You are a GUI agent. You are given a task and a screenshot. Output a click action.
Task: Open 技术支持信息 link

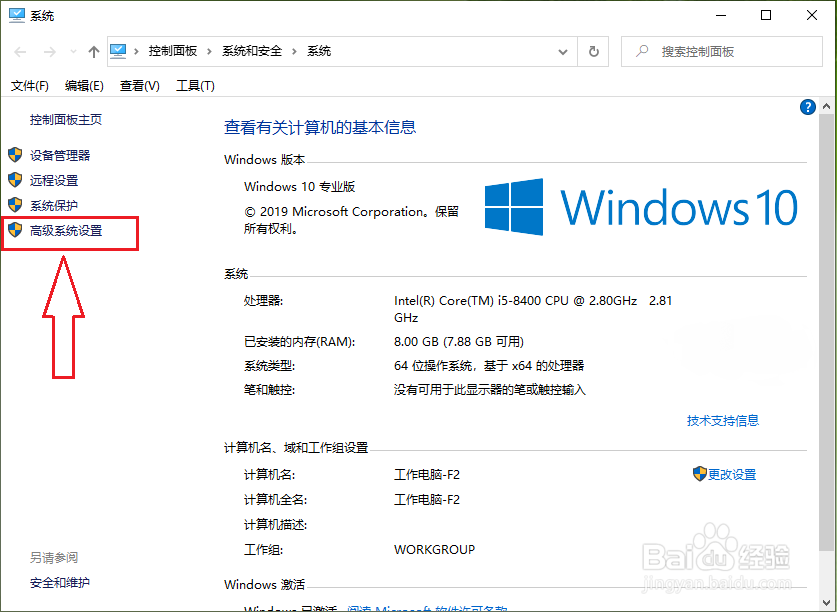[723, 421]
